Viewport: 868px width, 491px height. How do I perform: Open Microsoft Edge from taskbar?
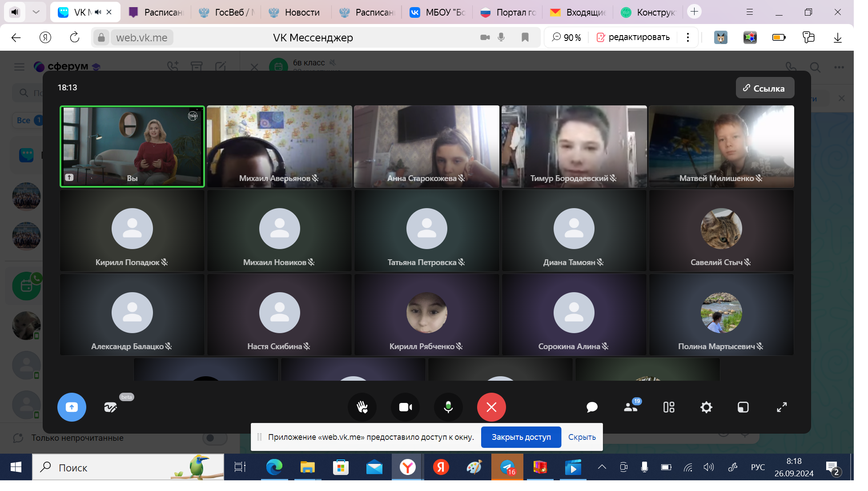click(x=274, y=467)
